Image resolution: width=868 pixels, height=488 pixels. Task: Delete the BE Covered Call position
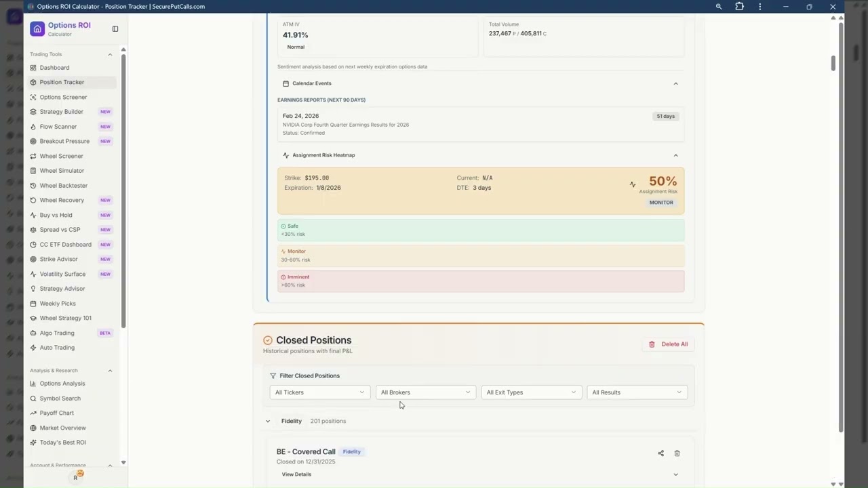point(677,453)
